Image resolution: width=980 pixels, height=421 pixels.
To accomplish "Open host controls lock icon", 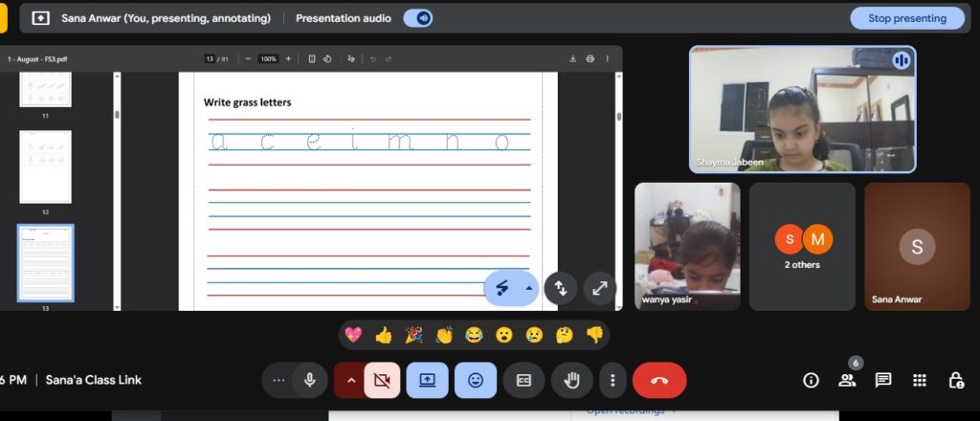I will [955, 380].
